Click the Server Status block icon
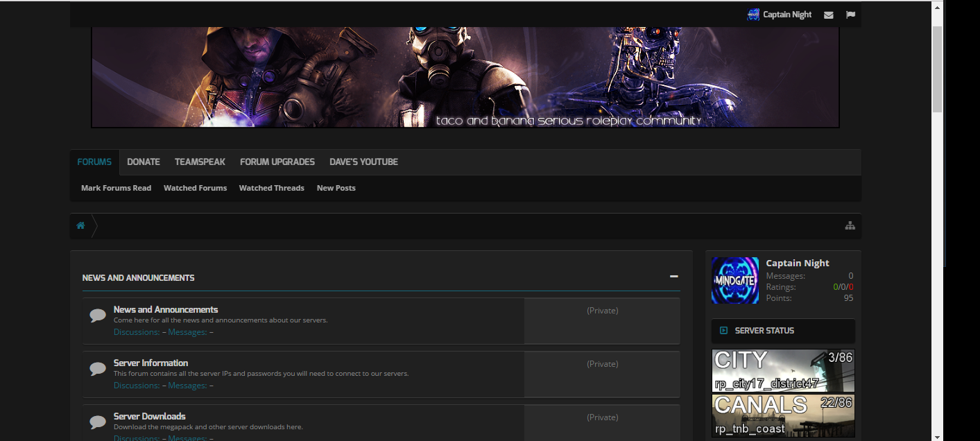This screenshot has height=441, width=980. [724, 331]
